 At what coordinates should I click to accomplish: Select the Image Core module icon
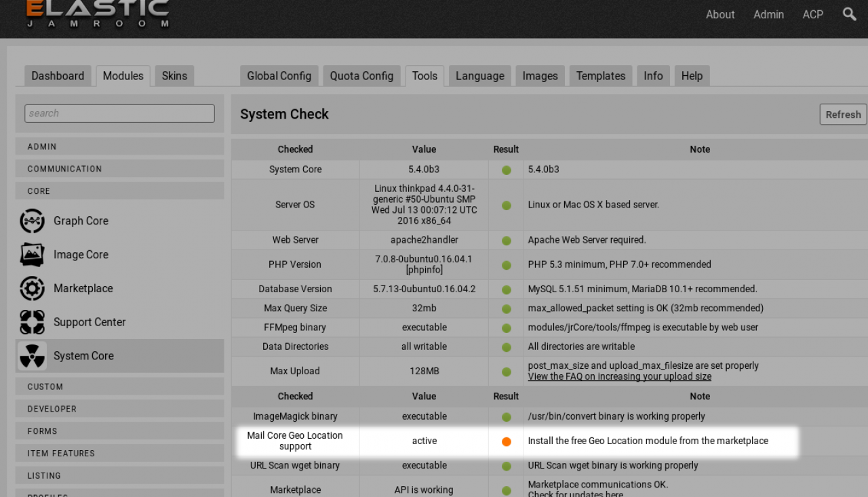coord(32,255)
